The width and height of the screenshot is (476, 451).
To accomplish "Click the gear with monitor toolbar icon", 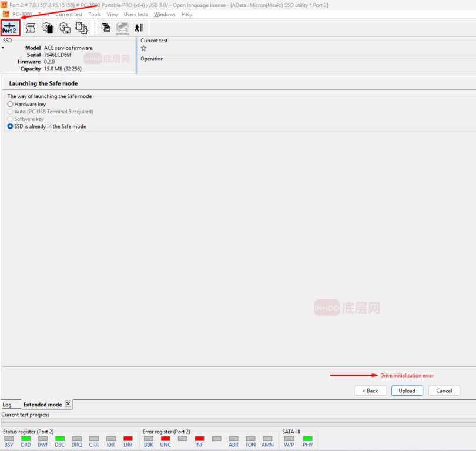I will pos(65,28).
